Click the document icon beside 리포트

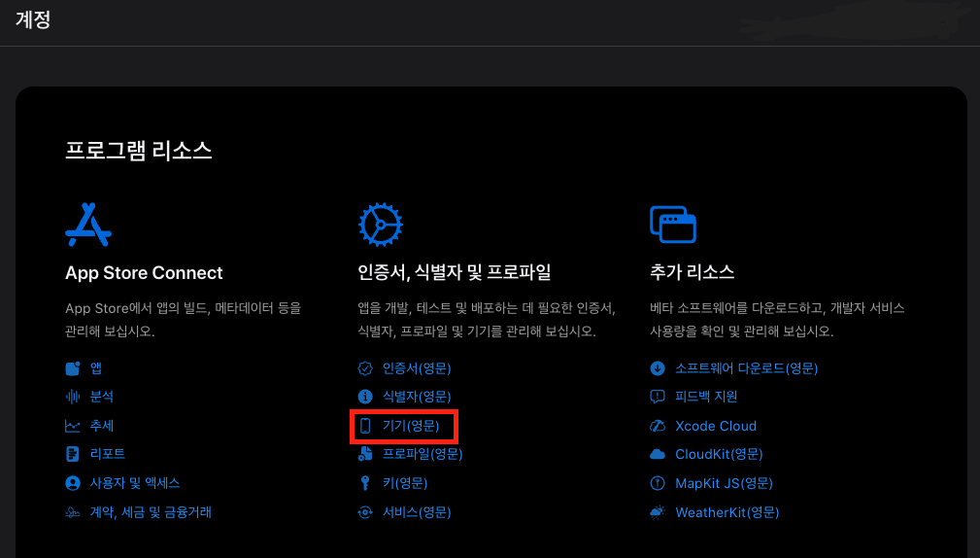point(73,454)
